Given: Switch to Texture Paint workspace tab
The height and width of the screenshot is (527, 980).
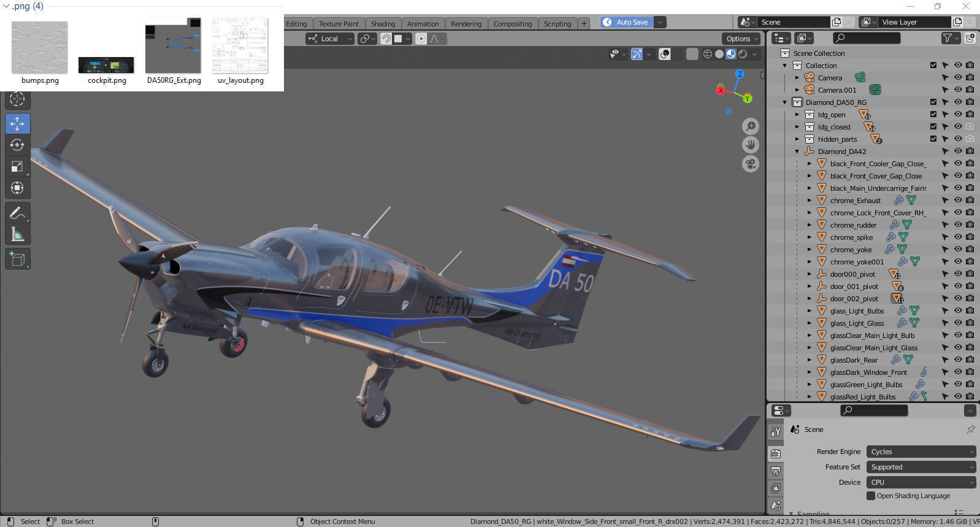Looking at the screenshot, I should coord(339,24).
